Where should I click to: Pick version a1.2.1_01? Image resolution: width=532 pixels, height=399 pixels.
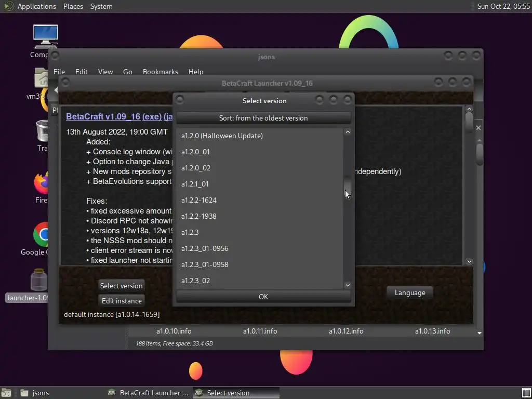coord(260,184)
